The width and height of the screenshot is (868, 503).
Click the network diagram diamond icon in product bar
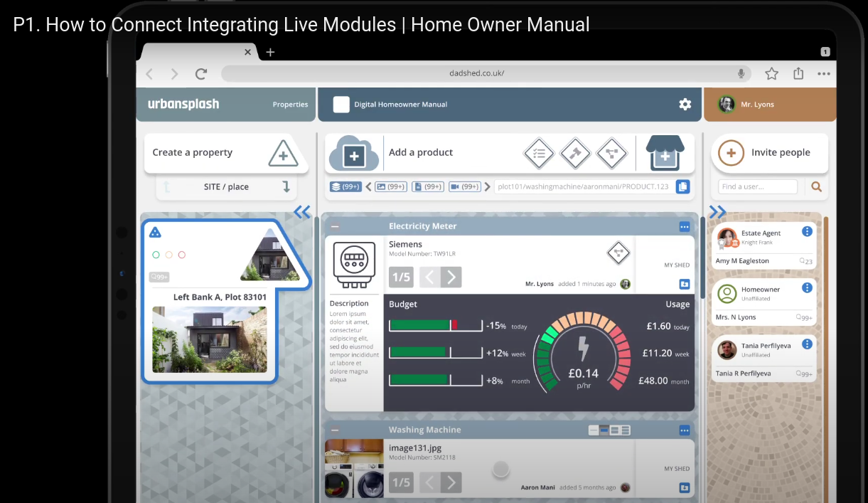click(611, 153)
